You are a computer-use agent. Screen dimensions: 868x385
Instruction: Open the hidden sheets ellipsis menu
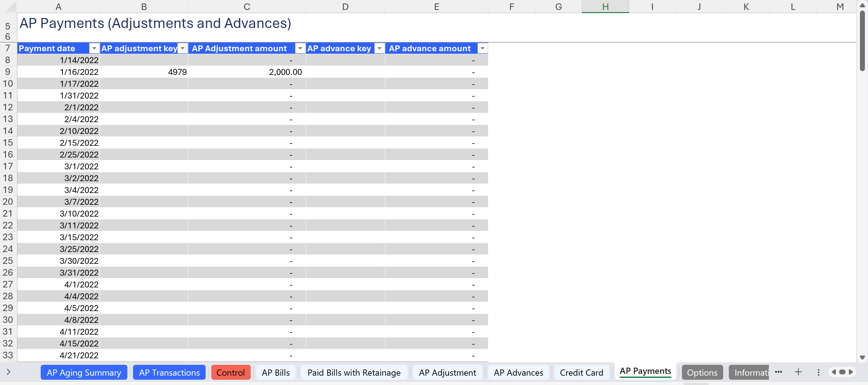pos(778,372)
